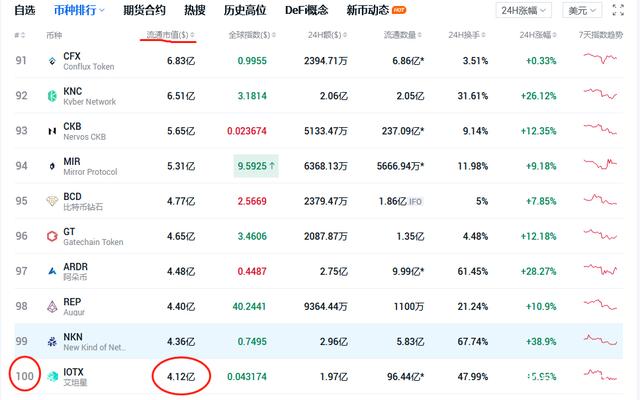Open the 美元 currency dropdown

click(582, 11)
